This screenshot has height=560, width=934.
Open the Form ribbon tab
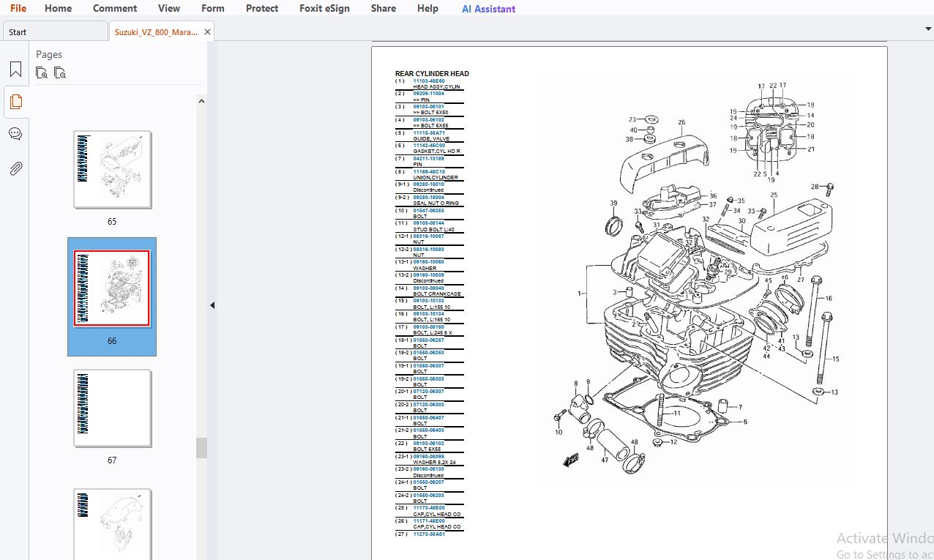pos(213,8)
